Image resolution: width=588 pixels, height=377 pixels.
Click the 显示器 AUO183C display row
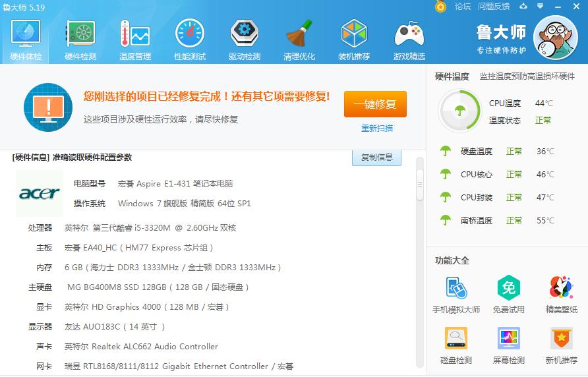(x=96, y=327)
